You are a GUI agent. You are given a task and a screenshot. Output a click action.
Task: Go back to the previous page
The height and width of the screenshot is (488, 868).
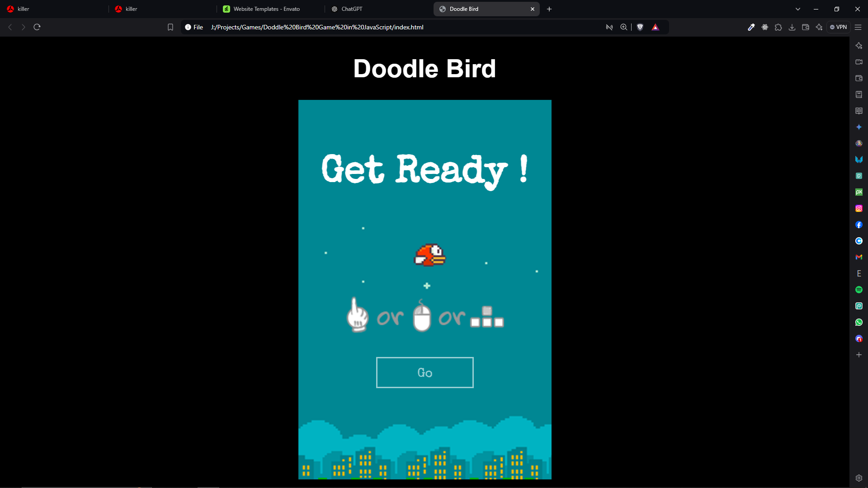point(10,27)
